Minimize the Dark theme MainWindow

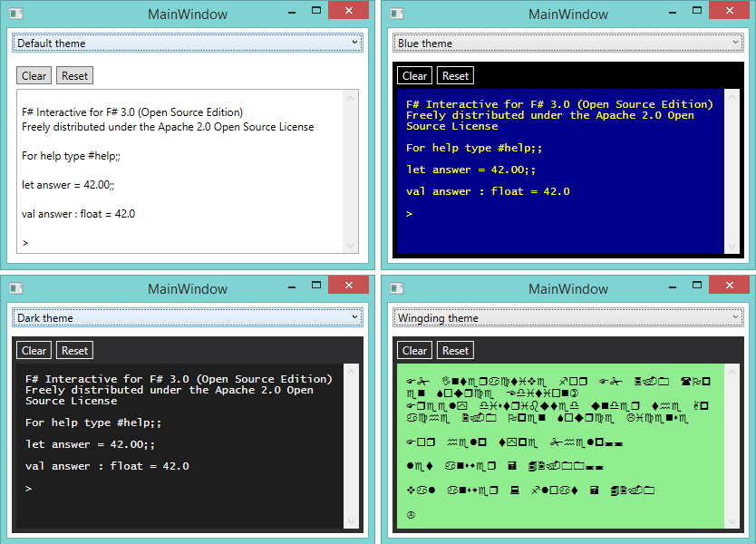[292, 286]
